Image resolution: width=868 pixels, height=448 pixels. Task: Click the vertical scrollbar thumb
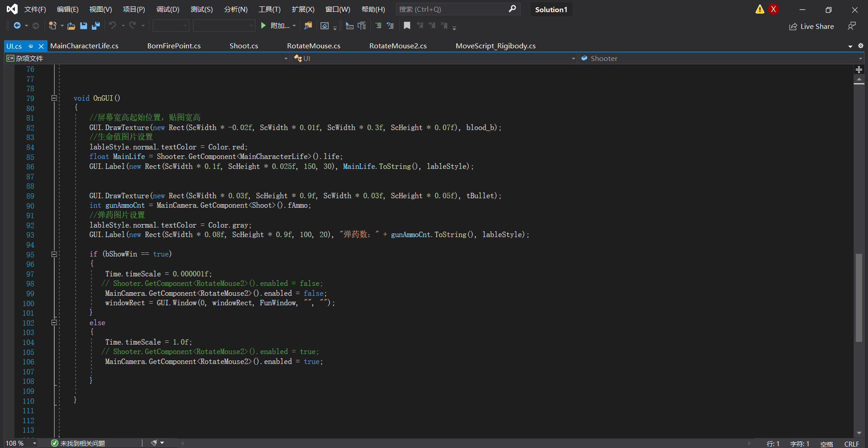[x=859, y=298]
